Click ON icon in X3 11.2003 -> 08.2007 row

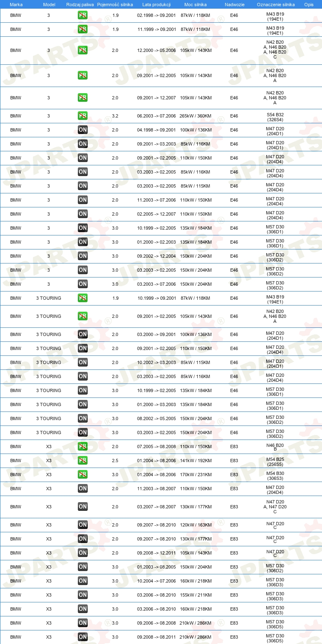coord(83,489)
